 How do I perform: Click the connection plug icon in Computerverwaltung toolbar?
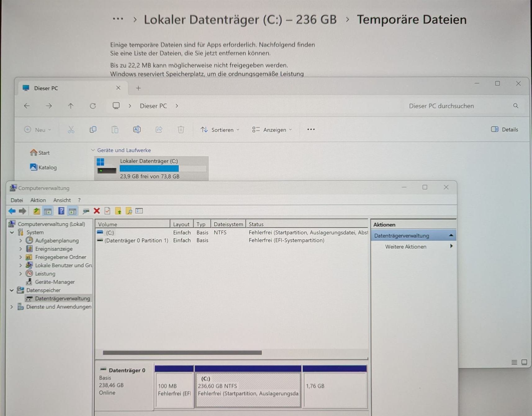click(86, 211)
